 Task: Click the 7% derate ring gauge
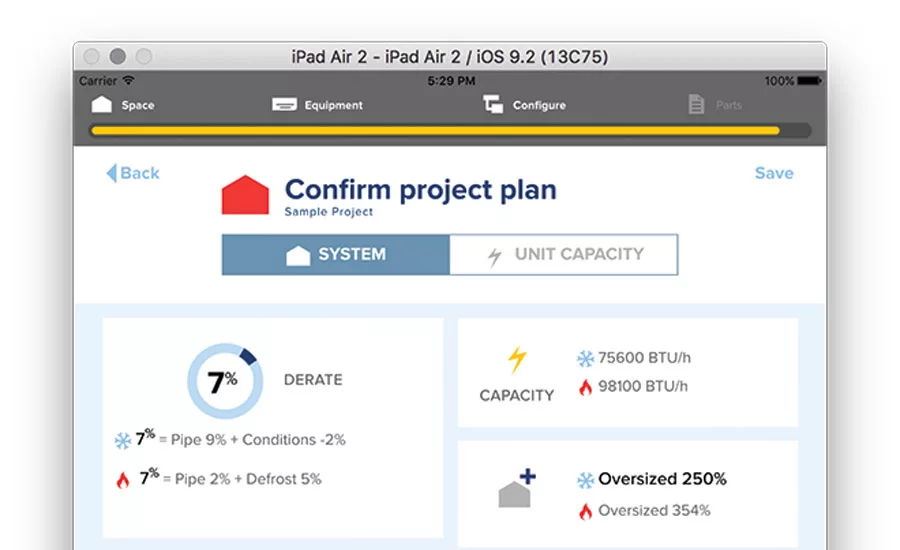pos(225,381)
